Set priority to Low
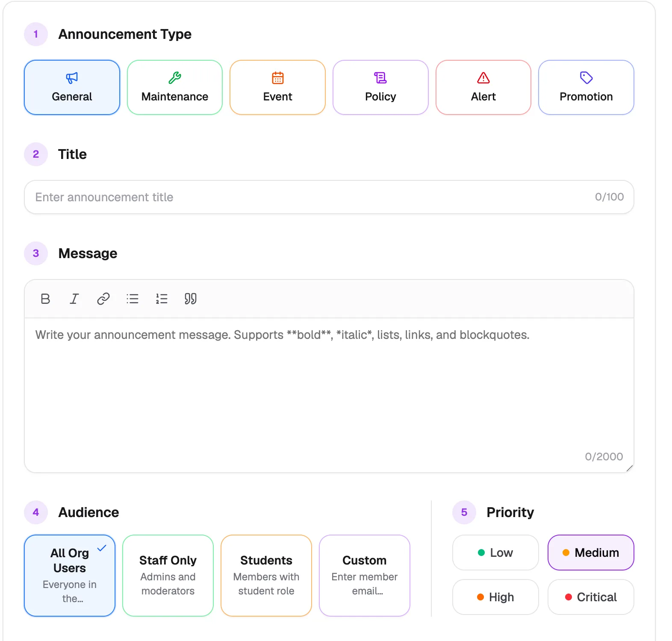Screen dimensions: 672x641 495,553
